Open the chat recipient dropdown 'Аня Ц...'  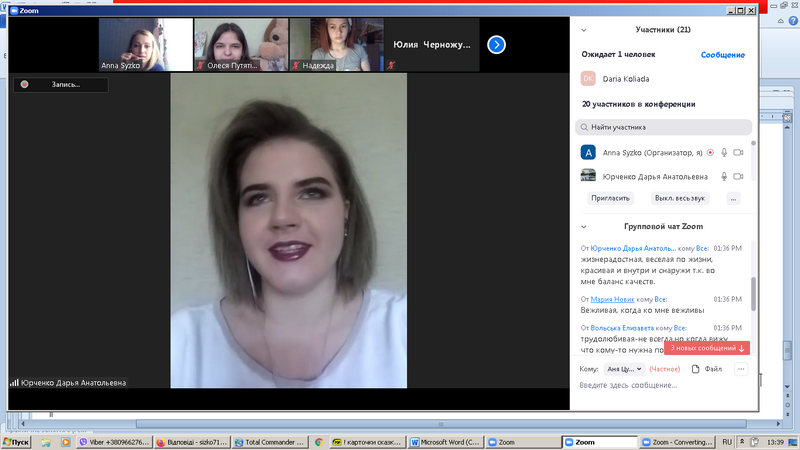(625, 369)
